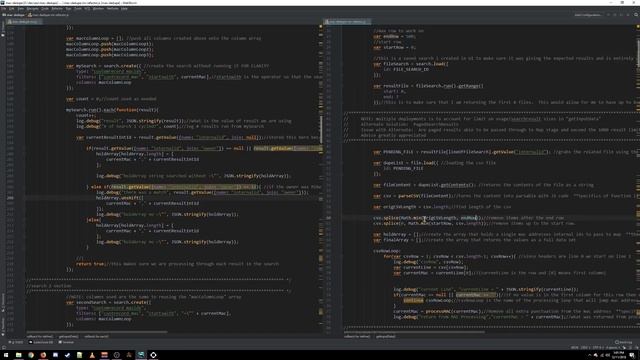Open File Explorer from the taskbar
The image size is (640, 360).
[x=18, y=355]
